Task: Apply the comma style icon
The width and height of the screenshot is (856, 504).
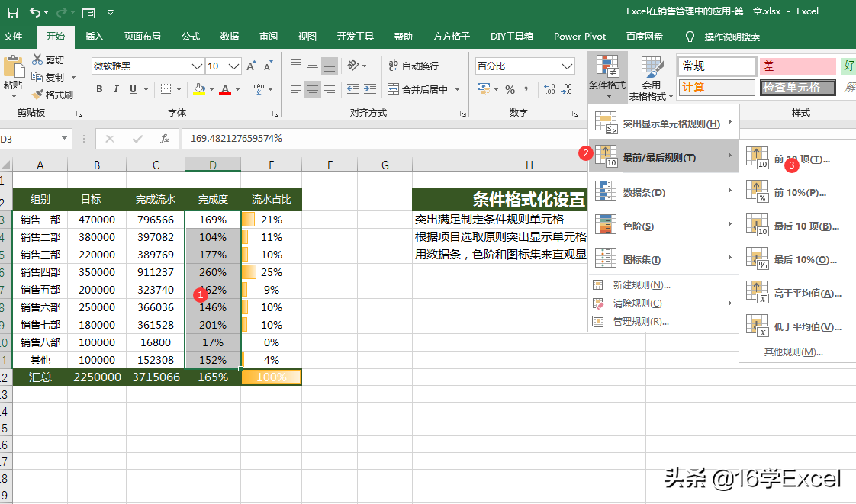Action: pyautogui.click(x=526, y=89)
